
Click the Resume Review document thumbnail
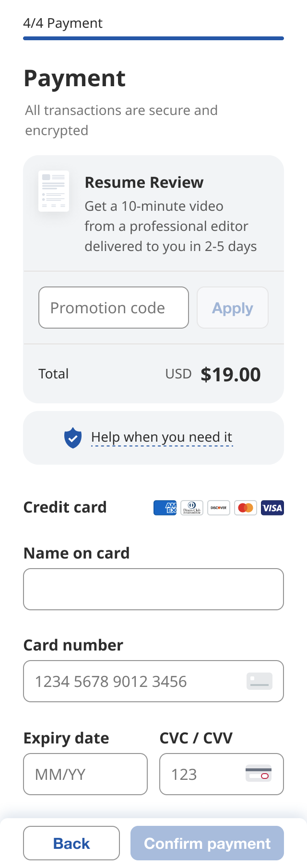click(x=54, y=191)
